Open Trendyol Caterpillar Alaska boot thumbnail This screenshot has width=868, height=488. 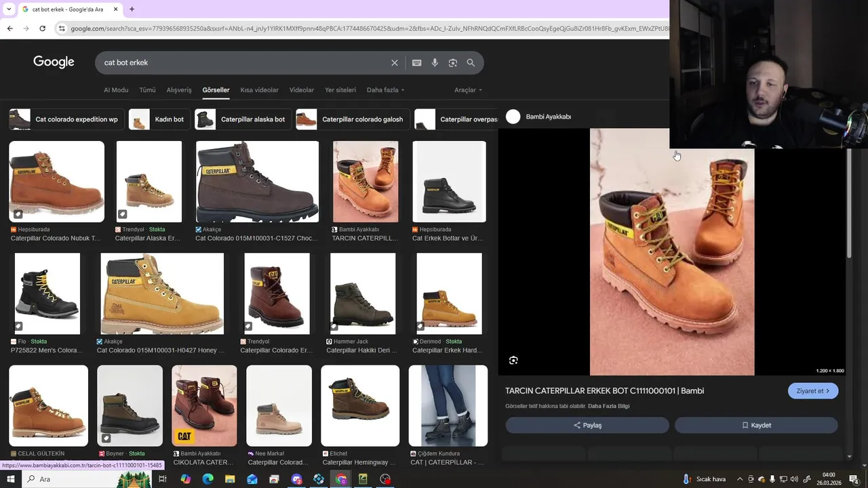149,182
